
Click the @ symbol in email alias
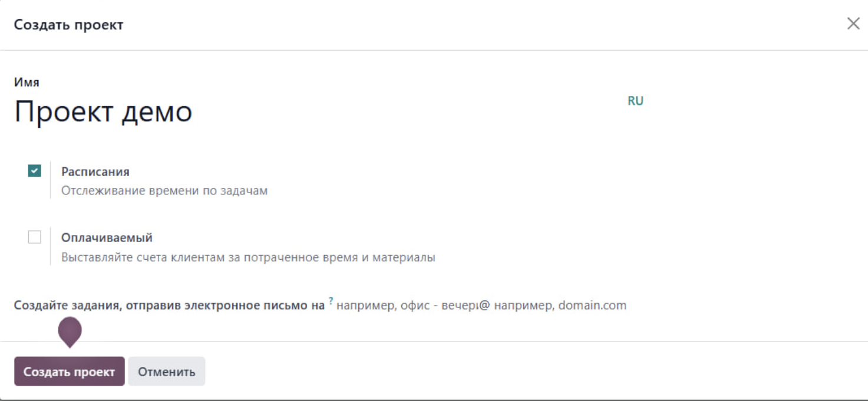pos(485,306)
